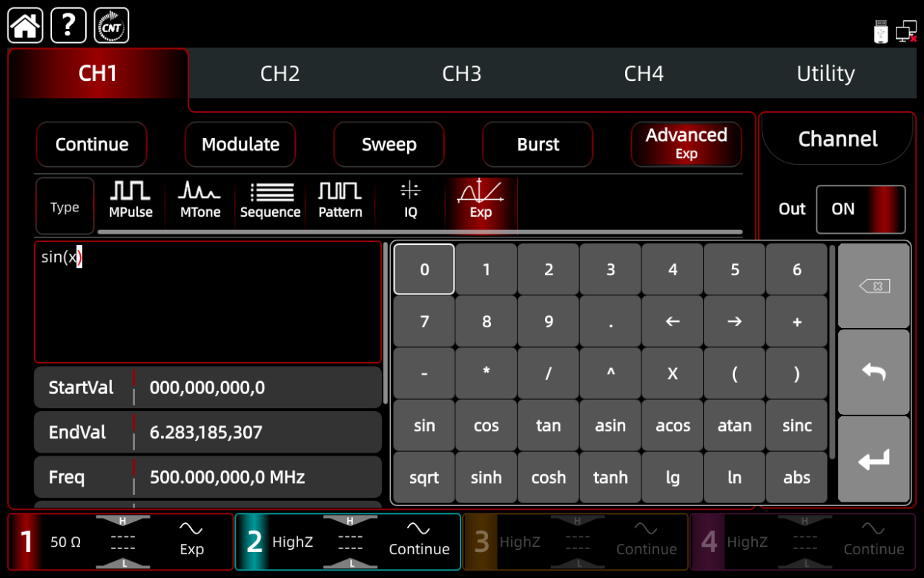Open the Help question mark icon
This screenshot has width=924, height=578.
tap(68, 26)
